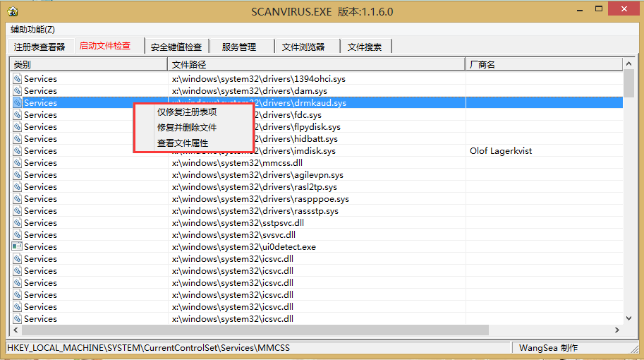The image size is (644, 360).
Task: Switch to the 文件浏览器 tab
Action: (303, 47)
